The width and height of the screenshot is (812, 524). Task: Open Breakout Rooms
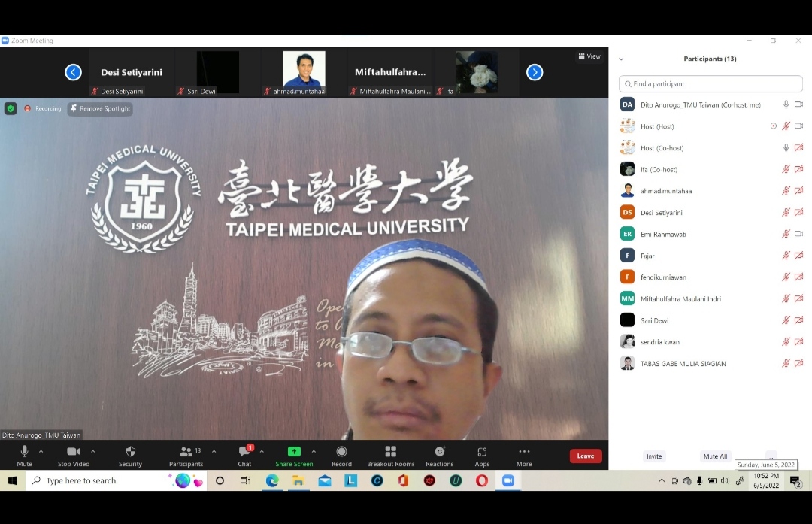click(x=390, y=456)
